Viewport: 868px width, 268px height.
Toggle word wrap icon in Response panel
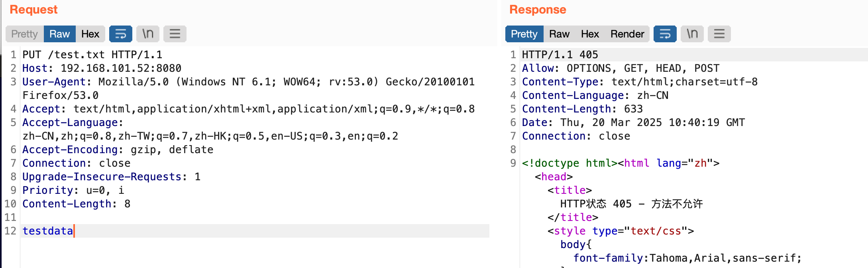(665, 34)
